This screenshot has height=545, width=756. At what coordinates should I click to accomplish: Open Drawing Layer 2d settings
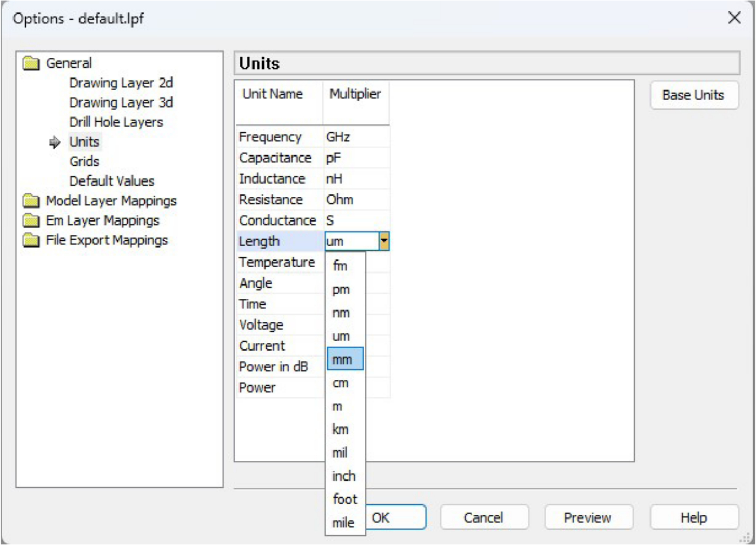click(x=121, y=83)
